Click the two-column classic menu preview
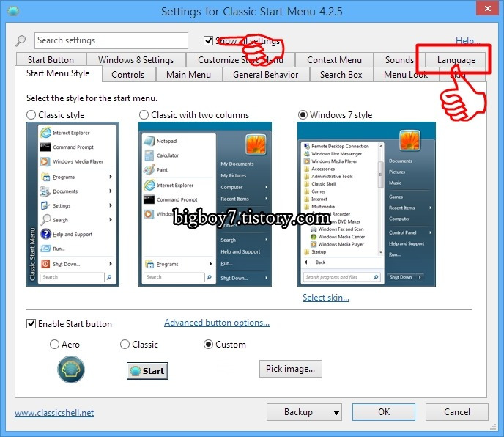504x437 pixels. pyautogui.click(x=205, y=204)
